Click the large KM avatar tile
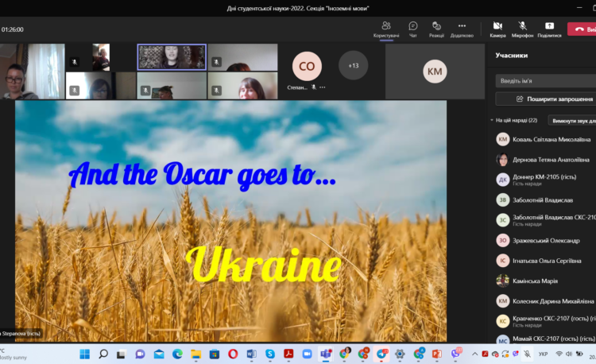Screen dimensions: 596x364 (x=435, y=71)
